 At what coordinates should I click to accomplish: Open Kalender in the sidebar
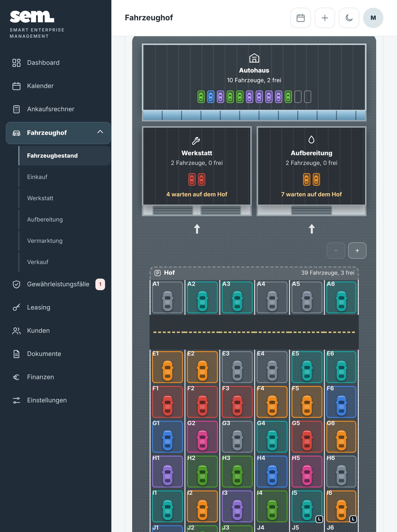58,86
